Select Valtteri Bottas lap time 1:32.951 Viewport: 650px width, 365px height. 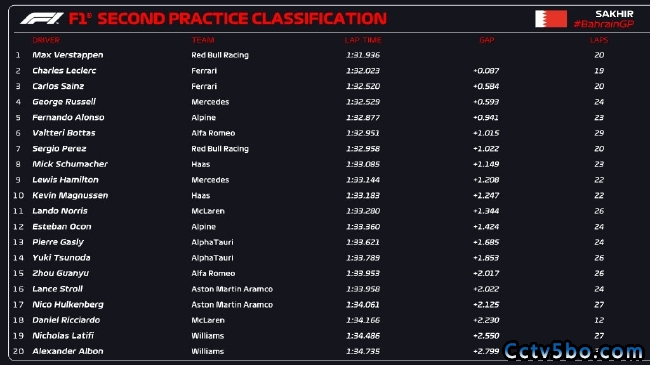(x=363, y=133)
